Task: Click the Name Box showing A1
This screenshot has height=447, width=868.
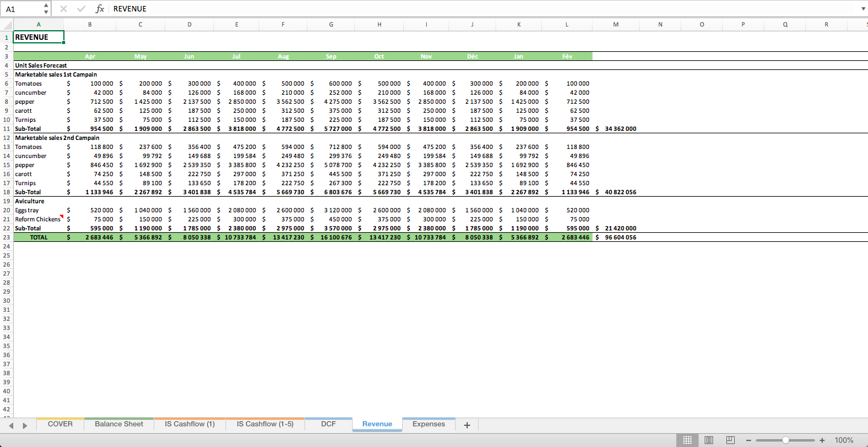Action: (x=22, y=9)
